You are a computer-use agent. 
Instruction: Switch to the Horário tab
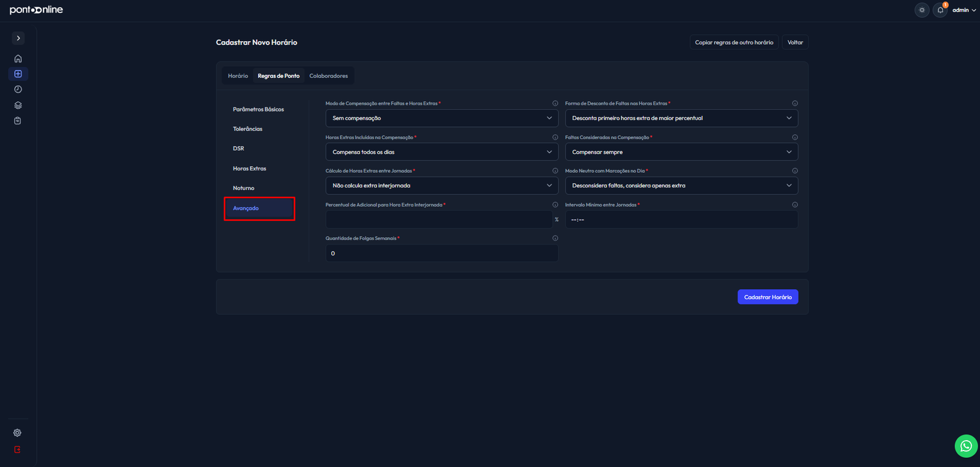(x=238, y=76)
